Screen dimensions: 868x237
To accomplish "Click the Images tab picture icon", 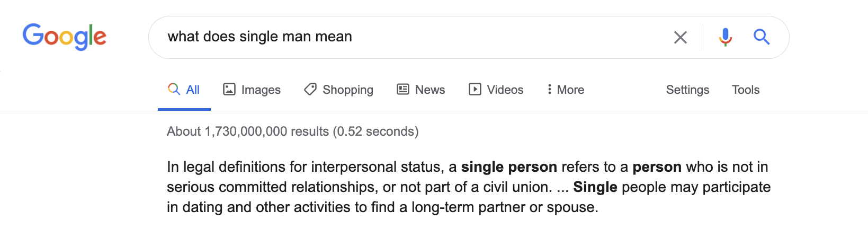I will (229, 89).
